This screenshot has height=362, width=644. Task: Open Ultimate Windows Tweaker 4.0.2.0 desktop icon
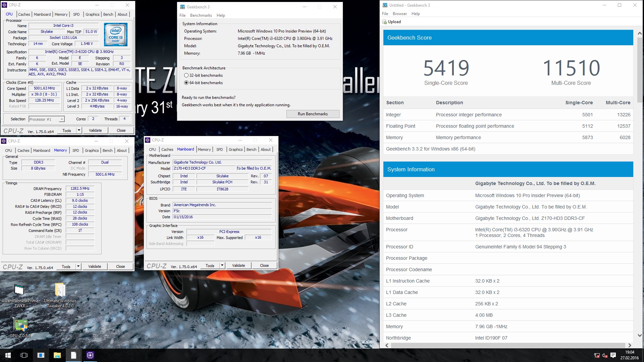(60, 296)
